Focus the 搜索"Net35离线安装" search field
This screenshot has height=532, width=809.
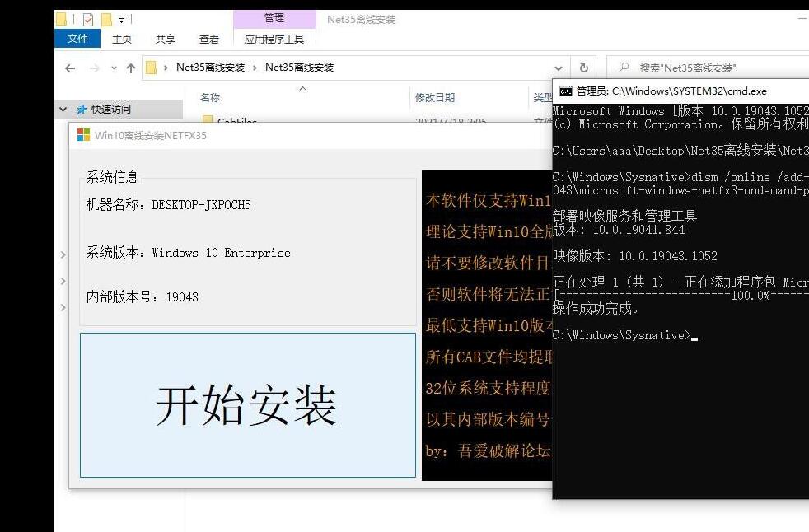(708, 68)
